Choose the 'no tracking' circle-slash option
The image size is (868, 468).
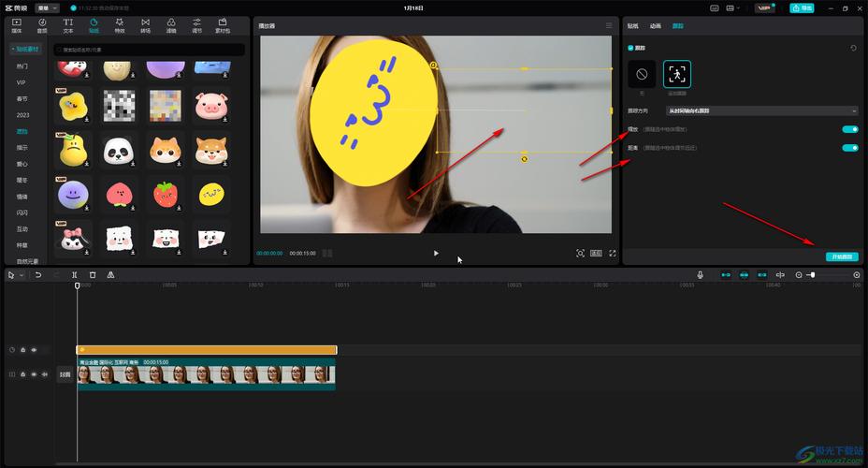point(642,74)
